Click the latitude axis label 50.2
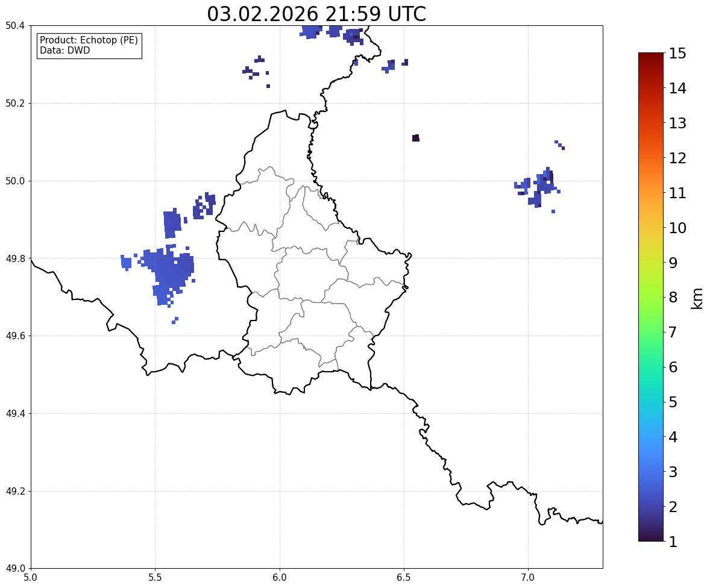Screen dimensions: 710x588 [15, 103]
